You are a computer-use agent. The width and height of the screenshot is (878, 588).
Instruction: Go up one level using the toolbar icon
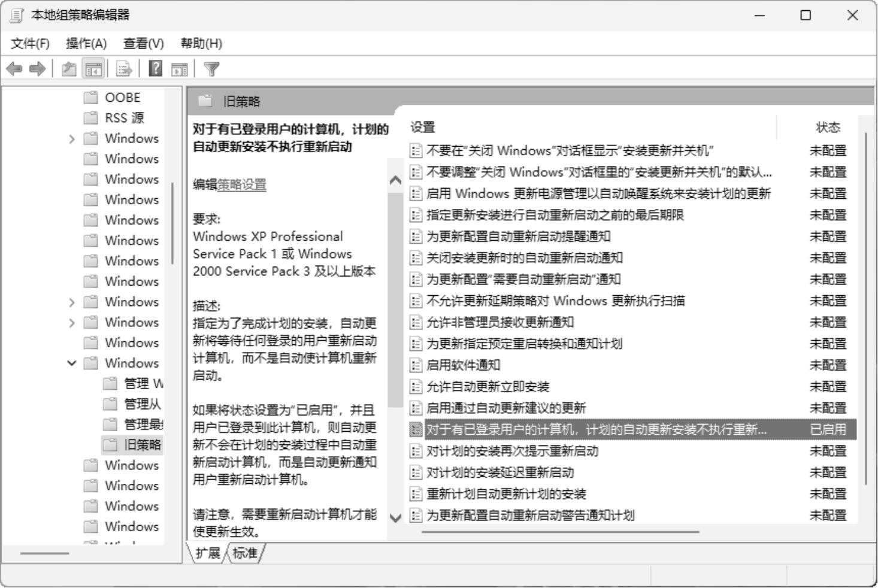pos(69,69)
